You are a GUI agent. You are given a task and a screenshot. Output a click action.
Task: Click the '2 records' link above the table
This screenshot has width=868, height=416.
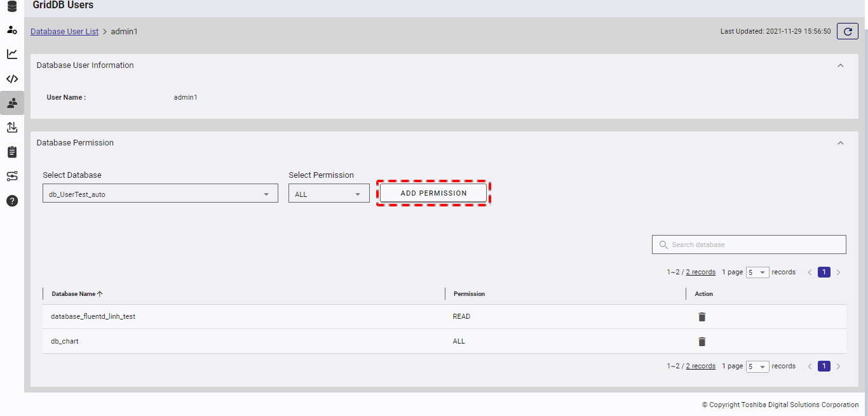click(701, 272)
